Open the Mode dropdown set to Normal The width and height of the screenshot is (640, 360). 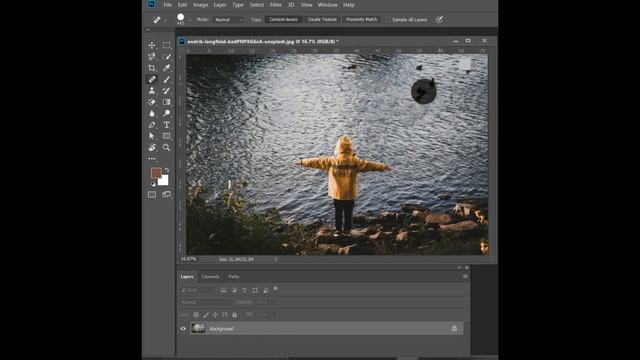(229, 20)
